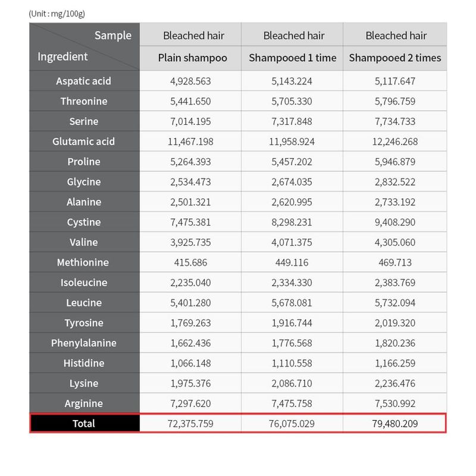Screen dimensions: 476x476
Task: Select the Ingredient header text
Action: pyautogui.click(x=62, y=57)
